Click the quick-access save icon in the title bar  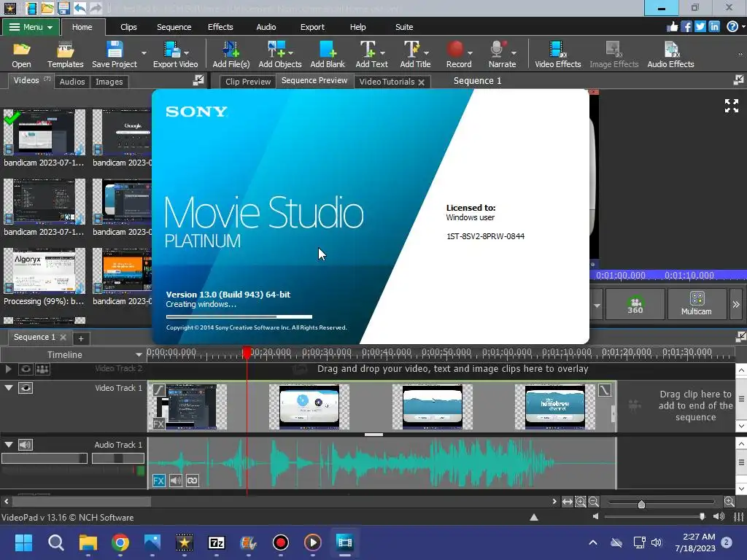point(63,8)
